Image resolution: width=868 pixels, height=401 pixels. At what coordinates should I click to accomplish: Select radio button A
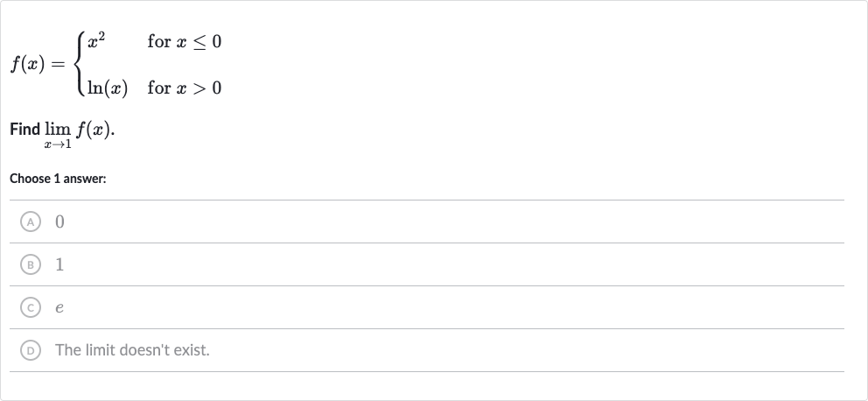click(x=31, y=222)
